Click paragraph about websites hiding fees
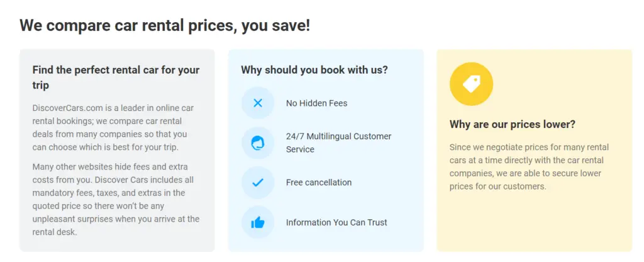Screen dimensions: 644x262 (116, 199)
